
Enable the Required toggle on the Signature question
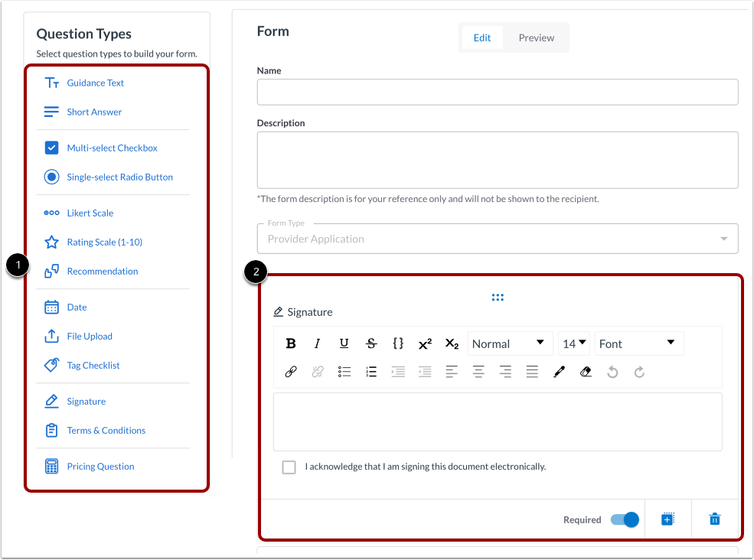[x=625, y=519]
